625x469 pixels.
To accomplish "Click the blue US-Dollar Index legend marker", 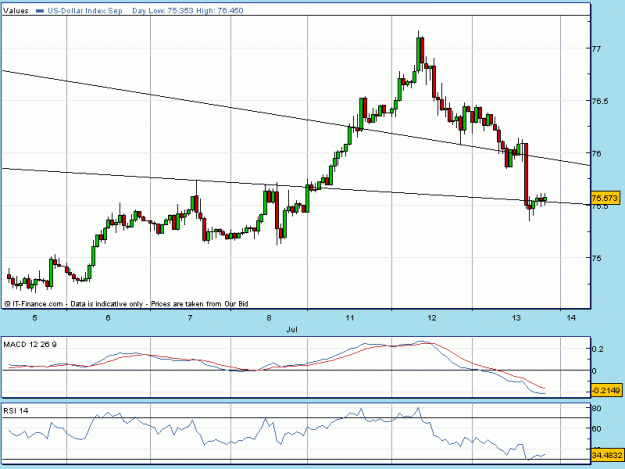I will point(39,11).
